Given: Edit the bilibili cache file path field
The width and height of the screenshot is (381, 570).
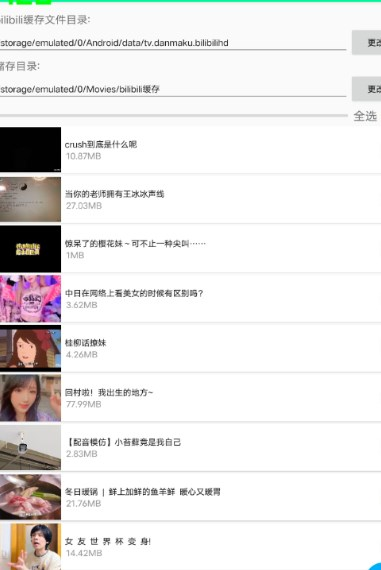Looking at the screenshot, I should (173, 43).
